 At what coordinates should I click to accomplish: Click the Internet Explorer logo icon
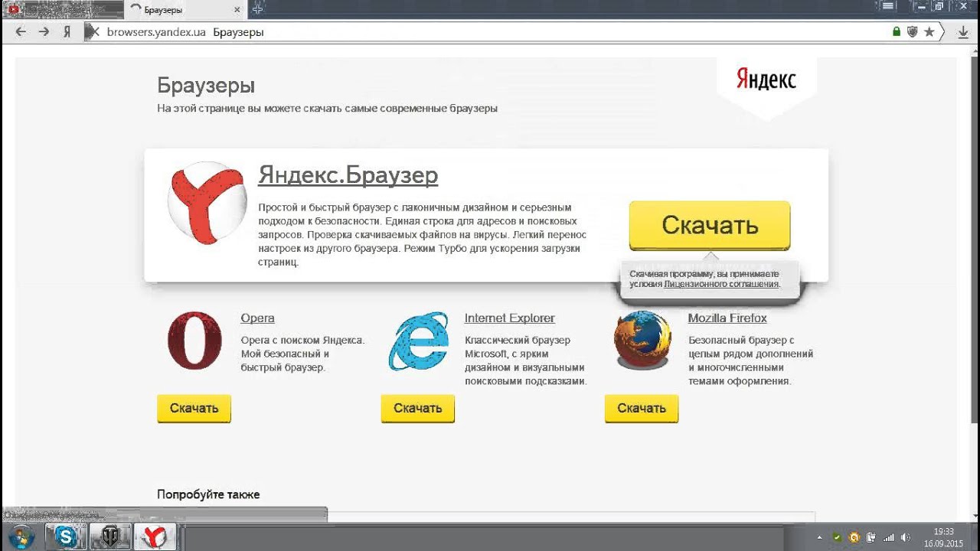click(418, 341)
